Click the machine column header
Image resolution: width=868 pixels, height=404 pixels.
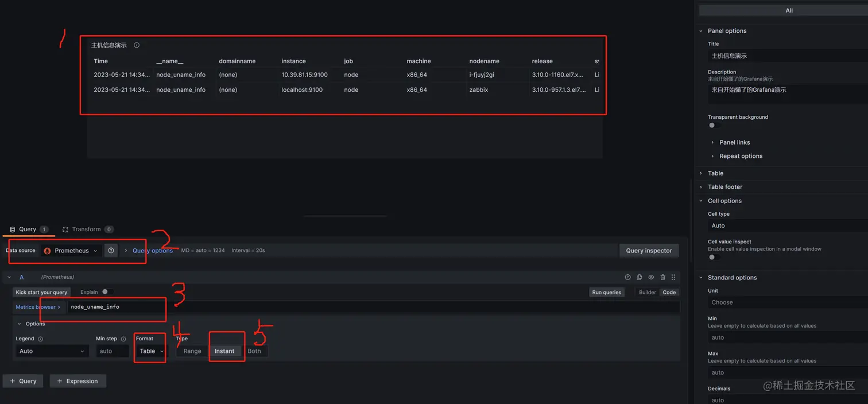pyautogui.click(x=418, y=61)
